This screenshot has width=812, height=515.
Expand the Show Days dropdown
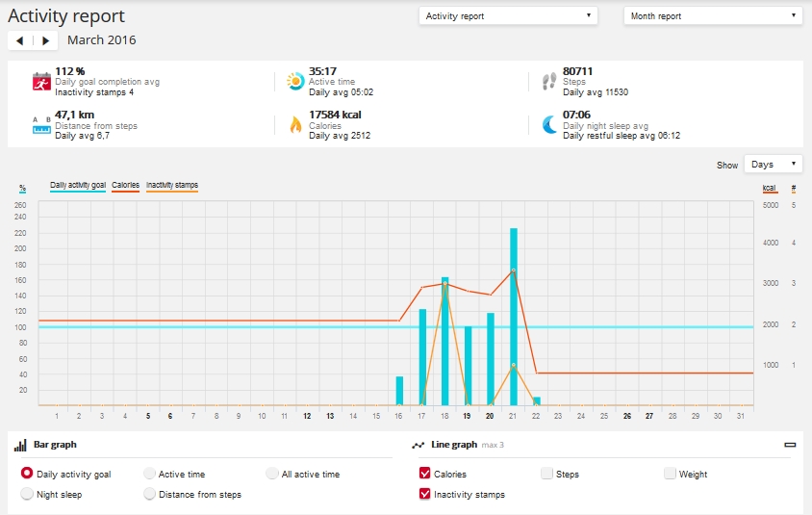point(773,165)
